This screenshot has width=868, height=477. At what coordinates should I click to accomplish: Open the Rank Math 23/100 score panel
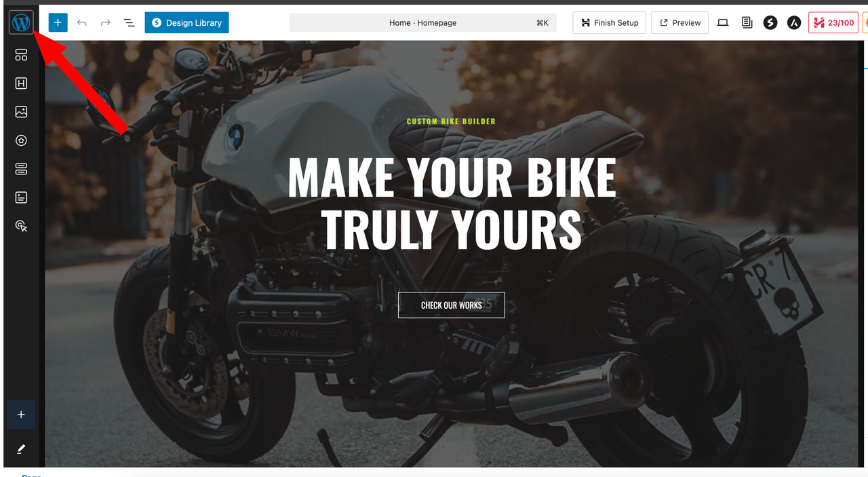833,22
